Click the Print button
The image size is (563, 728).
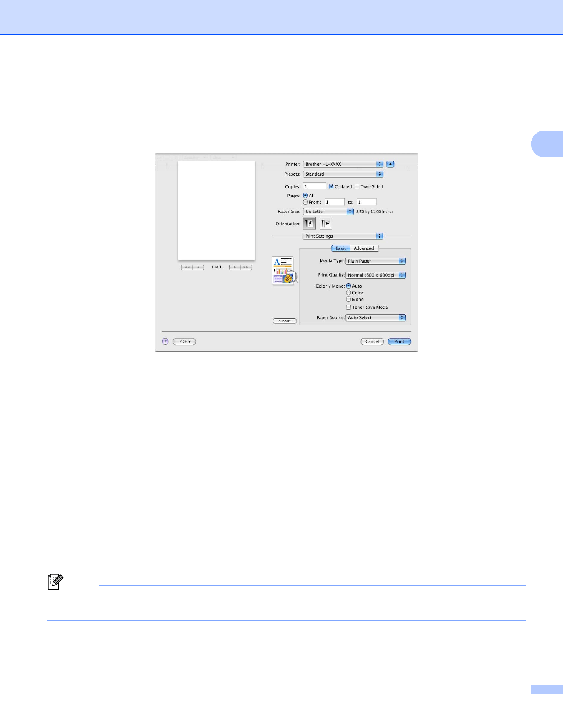[400, 341]
